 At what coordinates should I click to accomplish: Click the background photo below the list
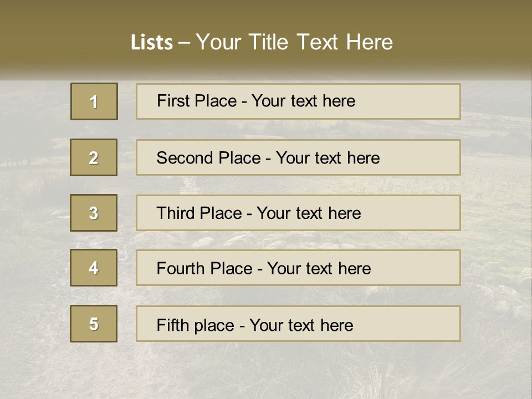(x=266, y=371)
